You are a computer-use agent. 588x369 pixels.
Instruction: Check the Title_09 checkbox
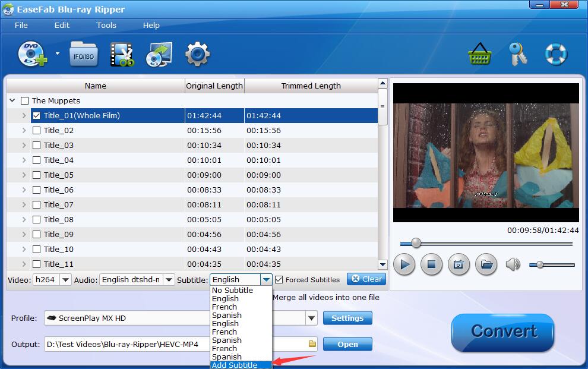[36, 234]
